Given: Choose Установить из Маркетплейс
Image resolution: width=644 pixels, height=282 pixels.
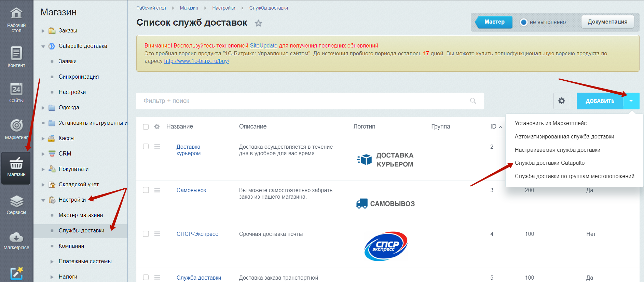Looking at the screenshot, I should coord(551,123).
